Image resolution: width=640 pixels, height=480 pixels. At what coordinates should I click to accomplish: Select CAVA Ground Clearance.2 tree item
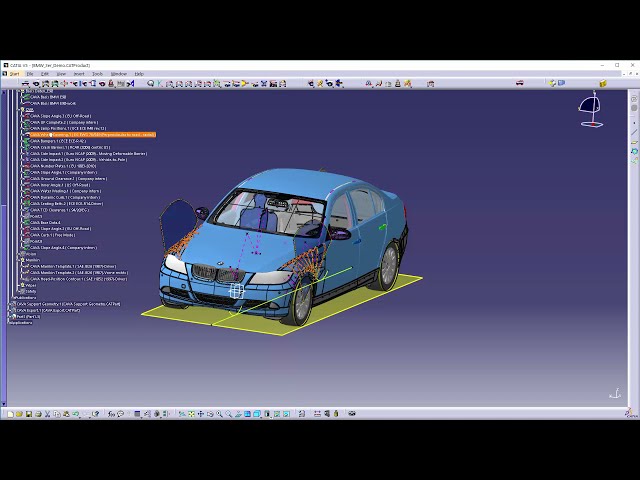[69, 179]
